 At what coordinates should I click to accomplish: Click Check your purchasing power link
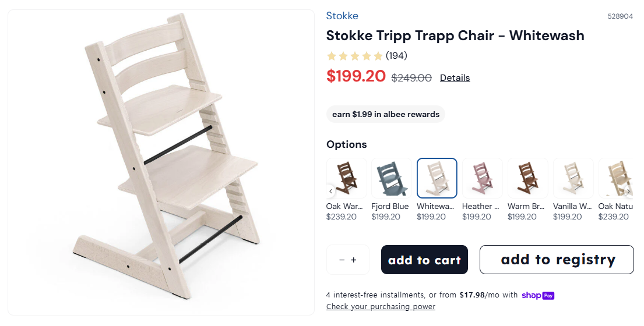[381, 307]
